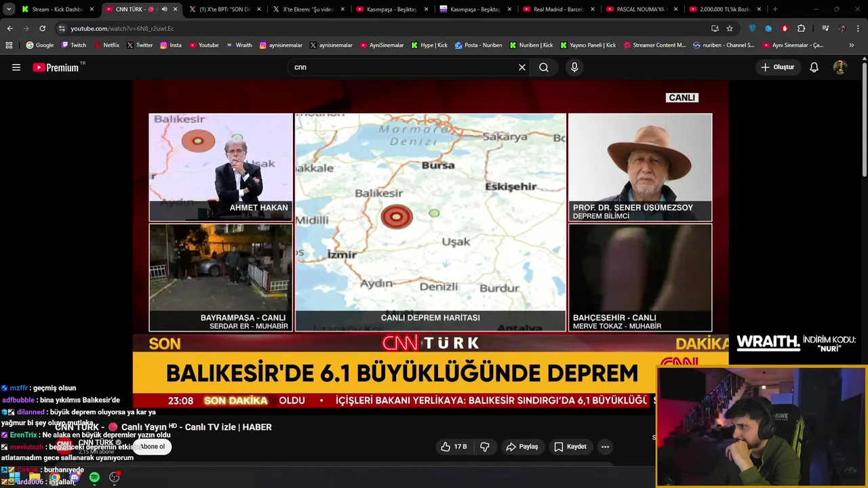This screenshot has width=868, height=488.
Task: Open the YouTube guide hamburger menu
Action: pos(16,67)
